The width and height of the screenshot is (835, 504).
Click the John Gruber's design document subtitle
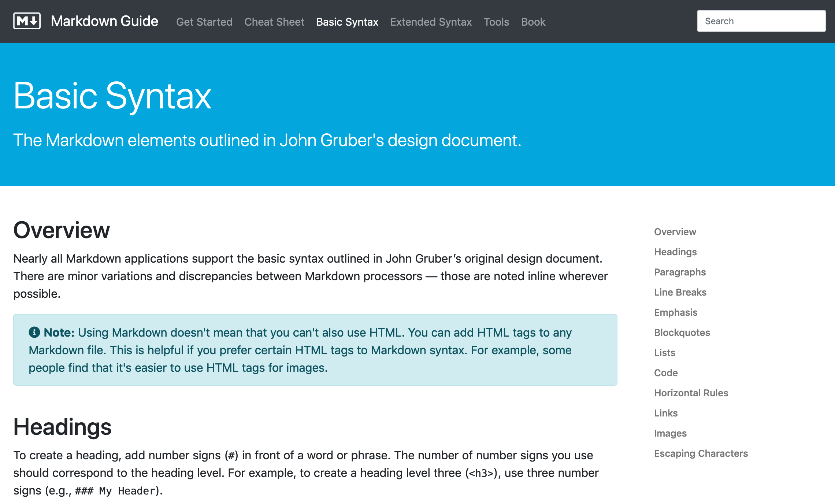267,141
